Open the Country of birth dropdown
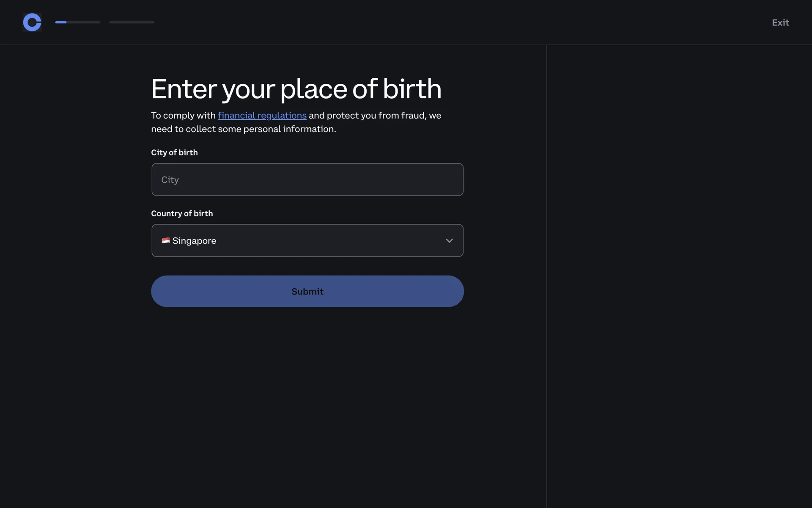The image size is (812, 508). (x=307, y=240)
